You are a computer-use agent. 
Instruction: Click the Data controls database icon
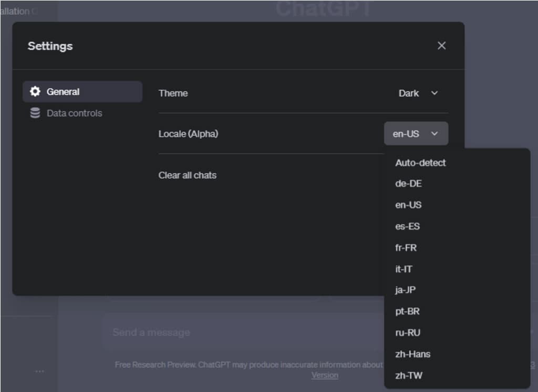(35, 113)
